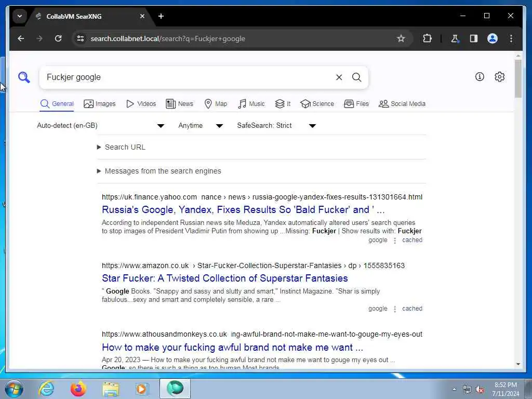Open SearXNG preferences gear
Viewport: 532px width, 399px height.
(499, 77)
